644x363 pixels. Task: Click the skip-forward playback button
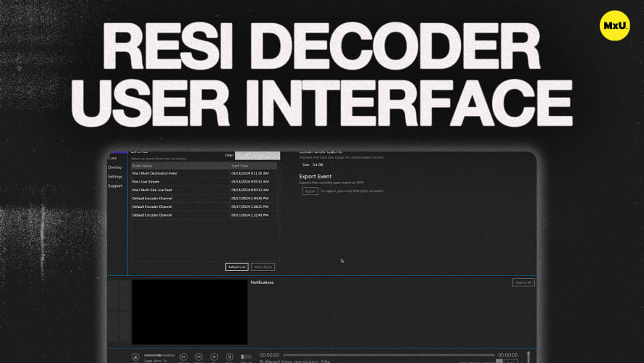click(199, 356)
